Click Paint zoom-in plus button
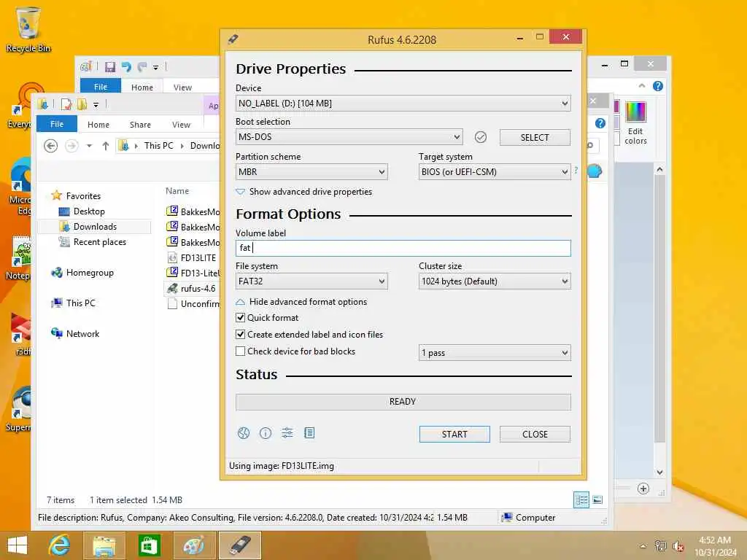Viewport: 747px width, 560px height. coord(643,489)
